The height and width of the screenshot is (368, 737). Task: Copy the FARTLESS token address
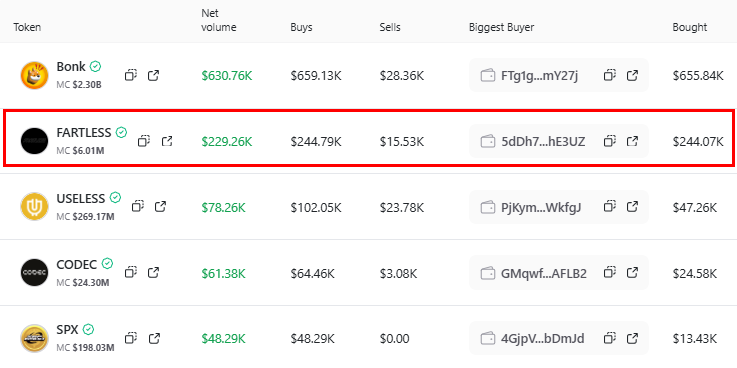(x=144, y=141)
